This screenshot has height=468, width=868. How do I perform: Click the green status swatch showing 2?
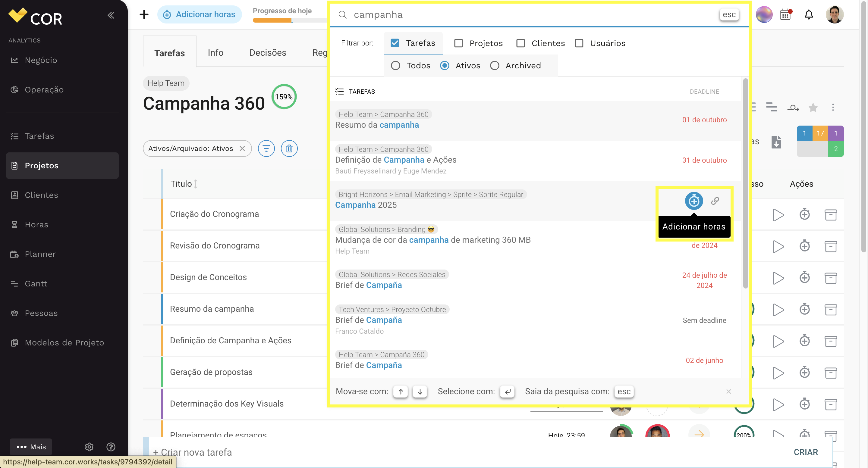point(836,149)
